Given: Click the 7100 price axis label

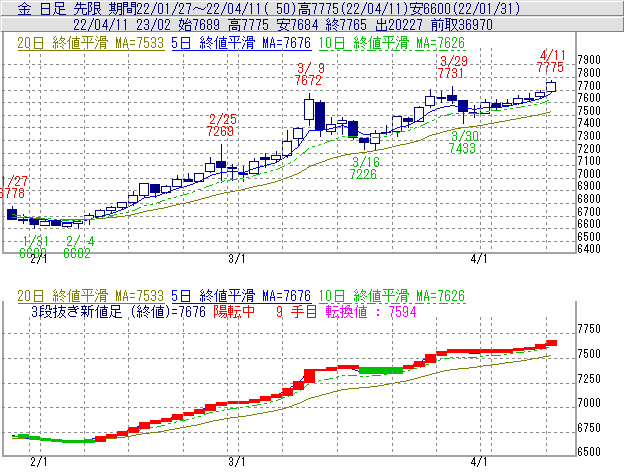Looking at the screenshot, I should (x=589, y=161).
